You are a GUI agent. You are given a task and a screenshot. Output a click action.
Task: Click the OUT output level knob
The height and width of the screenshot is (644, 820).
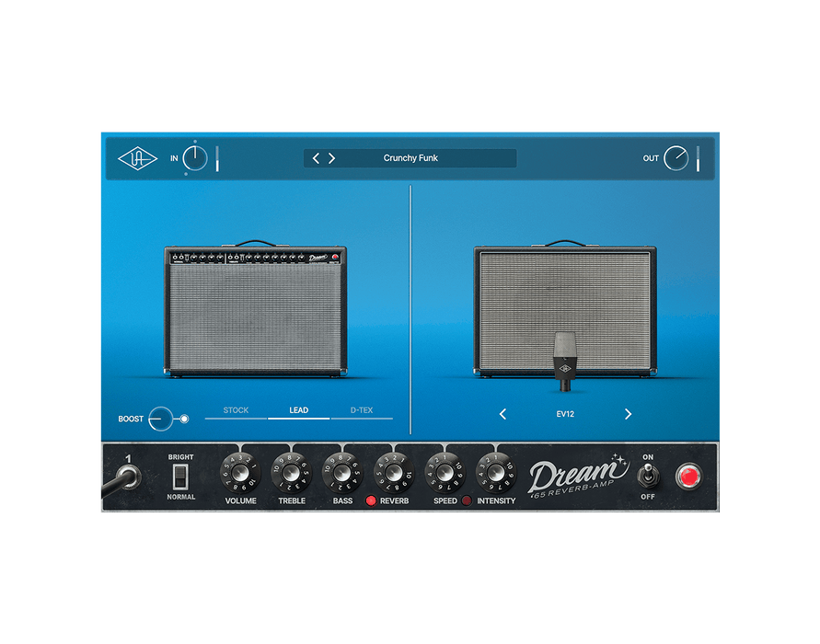tap(676, 158)
